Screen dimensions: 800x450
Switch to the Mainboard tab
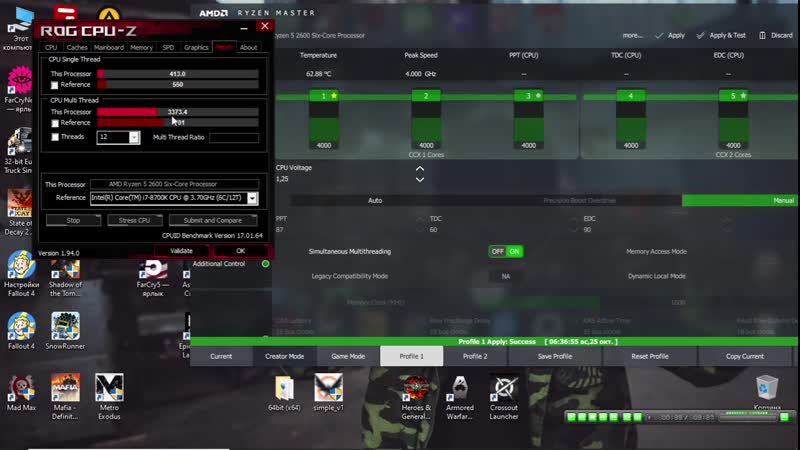pyautogui.click(x=109, y=47)
